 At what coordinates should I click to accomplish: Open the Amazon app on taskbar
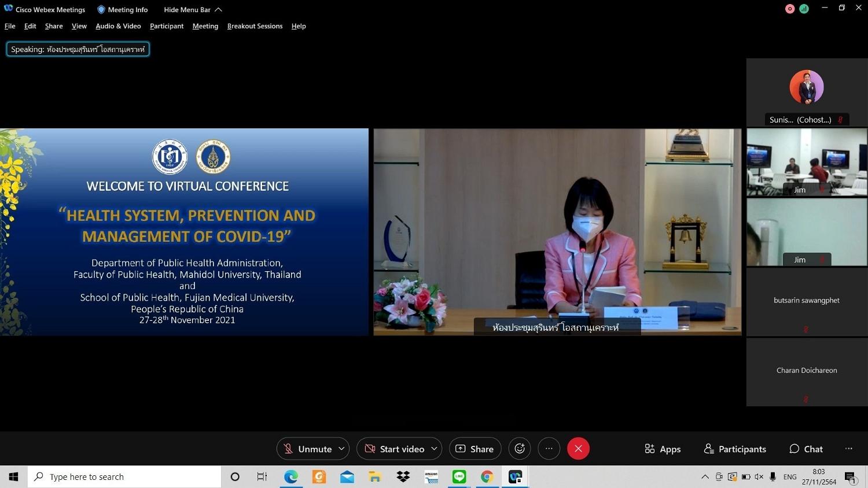click(431, 477)
